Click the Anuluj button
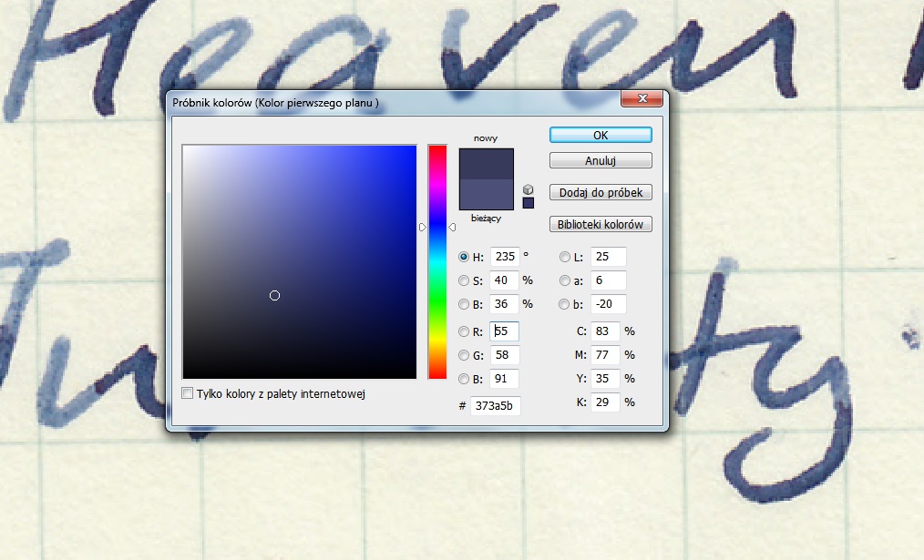924x560 pixels. pos(601,161)
